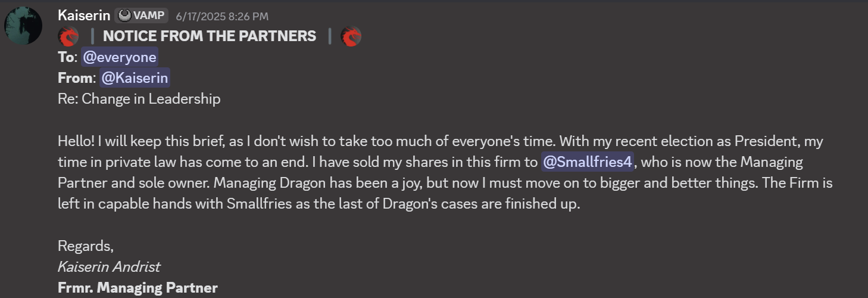The image size is (868, 298).
Task: Click the 'Re: Change in Leadership' line
Action: pos(139,98)
